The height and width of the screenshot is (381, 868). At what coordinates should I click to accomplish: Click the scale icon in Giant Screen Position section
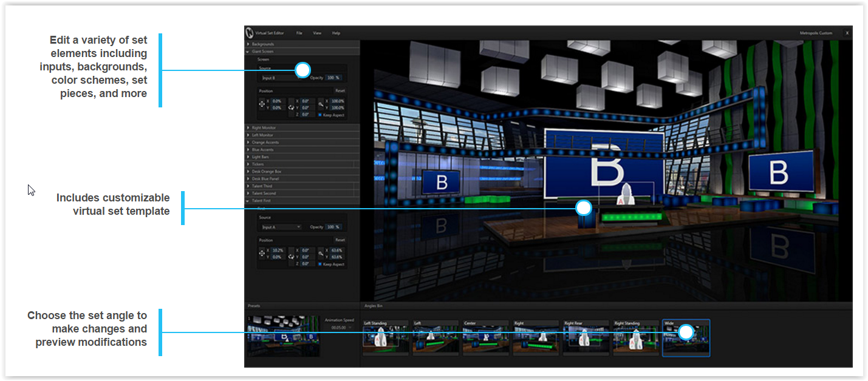(x=321, y=104)
